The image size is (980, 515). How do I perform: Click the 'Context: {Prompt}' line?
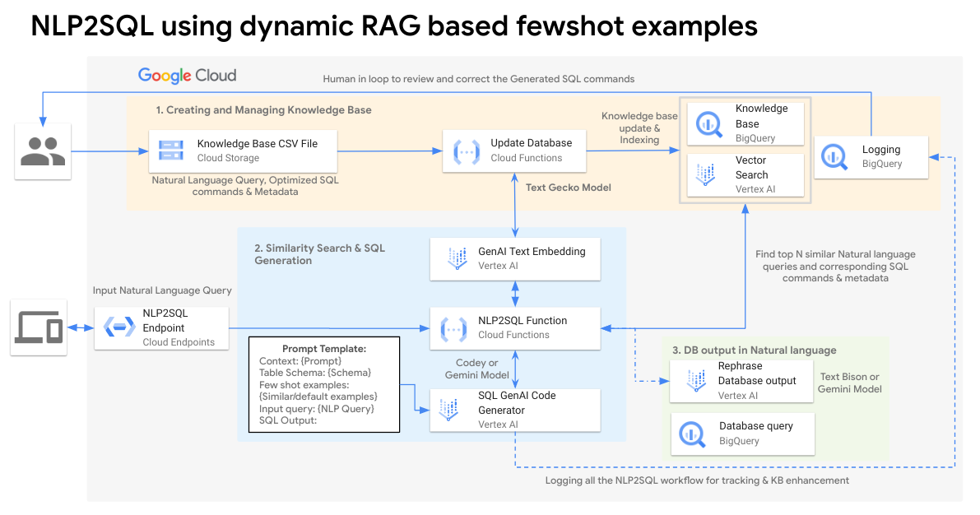coord(300,361)
